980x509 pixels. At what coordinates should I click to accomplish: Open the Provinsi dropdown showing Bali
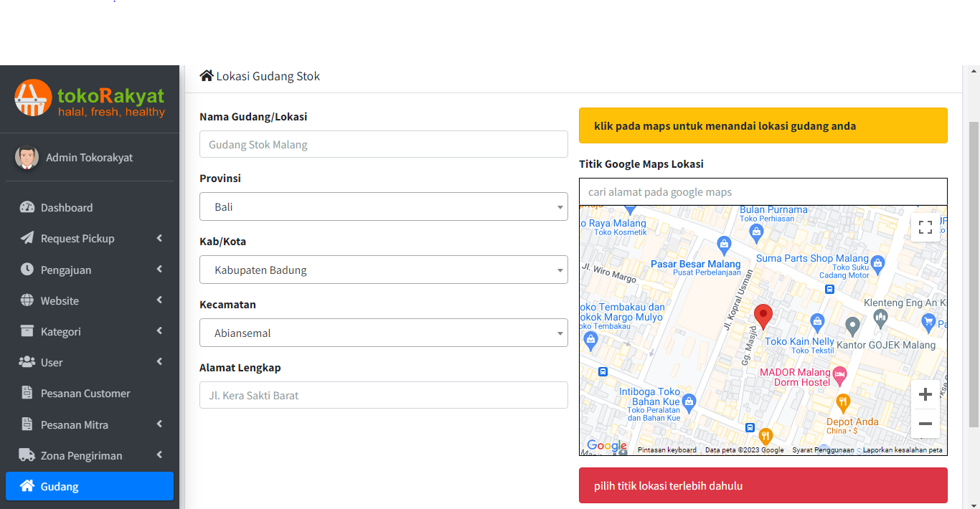tap(383, 206)
